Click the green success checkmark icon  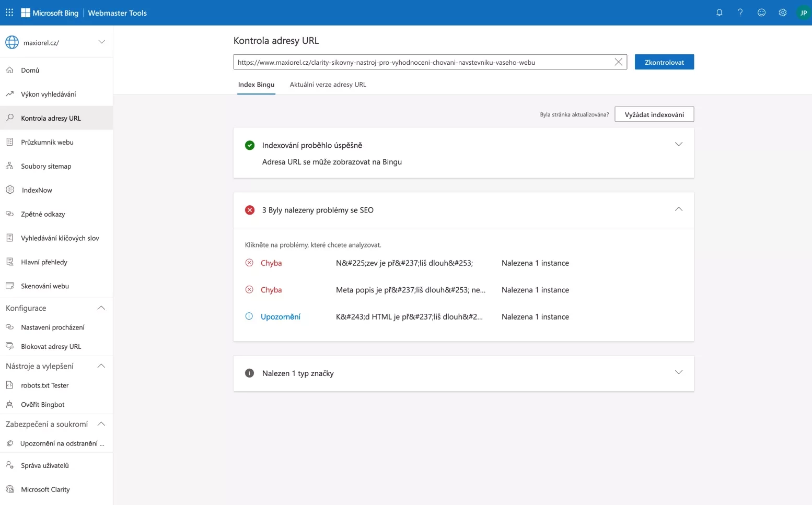point(250,145)
